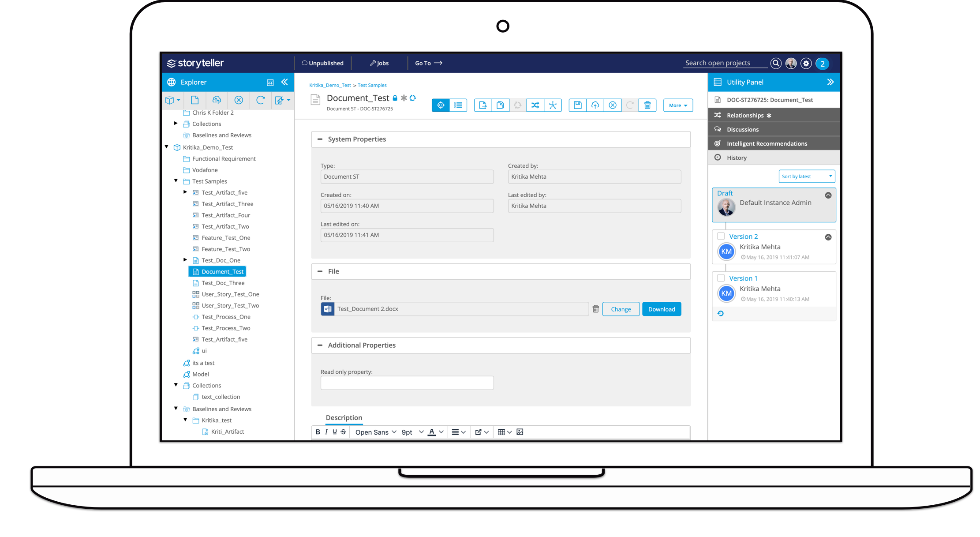
Task: Click the copy artifact icon in artifact toolbar
Action: (500, 105)
